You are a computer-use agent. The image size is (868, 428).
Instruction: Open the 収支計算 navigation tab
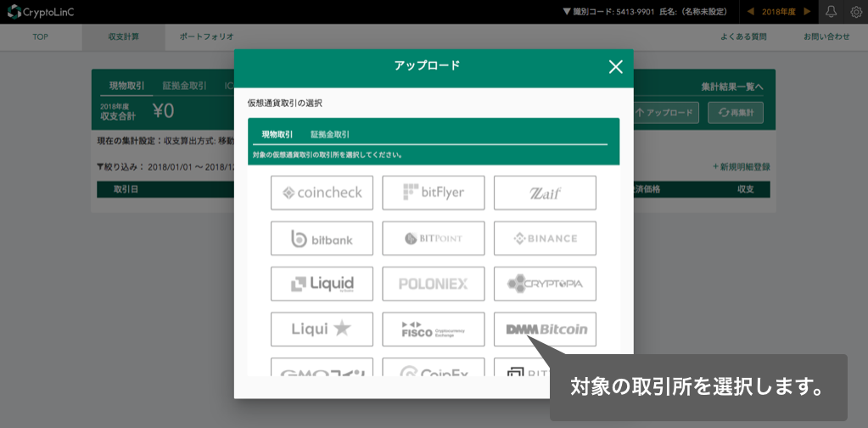point(123,37)
